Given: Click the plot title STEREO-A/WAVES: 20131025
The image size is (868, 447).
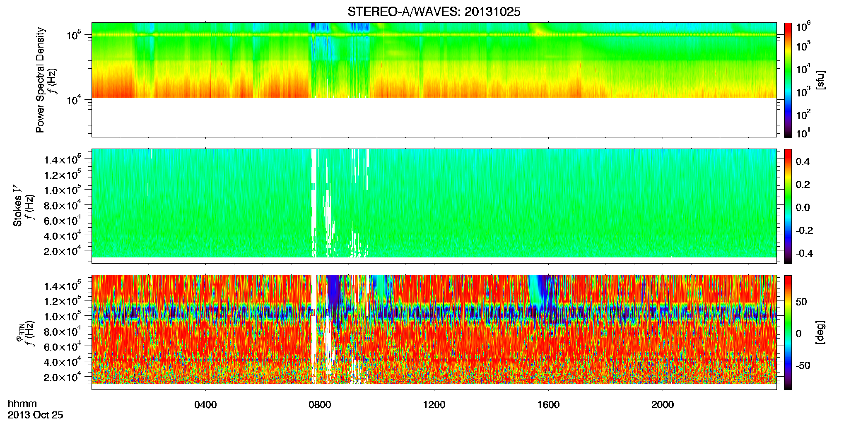Looking at the screenshot, I should [x=434, y=12].
